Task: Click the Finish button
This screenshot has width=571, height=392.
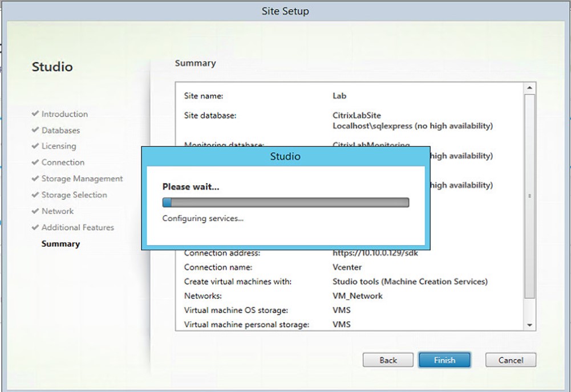Action: pyautogui.click(x=444, y=360)
